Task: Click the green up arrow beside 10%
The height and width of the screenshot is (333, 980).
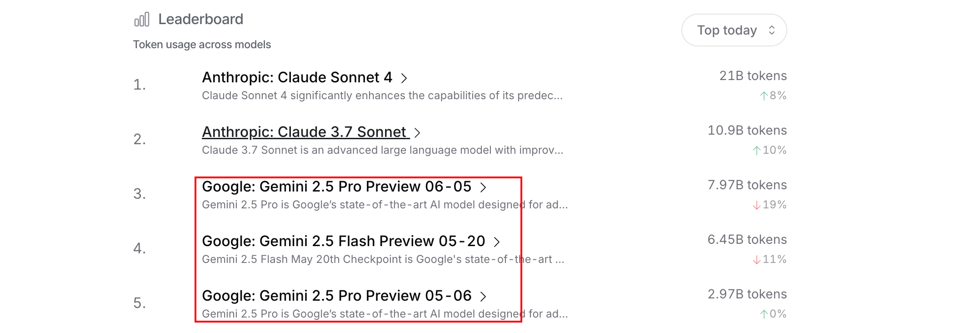Action: click(x=757, y=151)
